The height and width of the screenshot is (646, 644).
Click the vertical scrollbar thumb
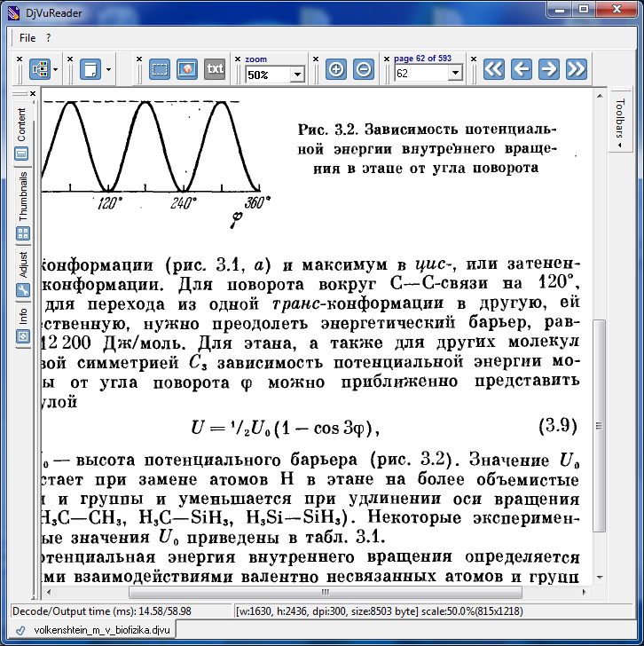[600, 426]
